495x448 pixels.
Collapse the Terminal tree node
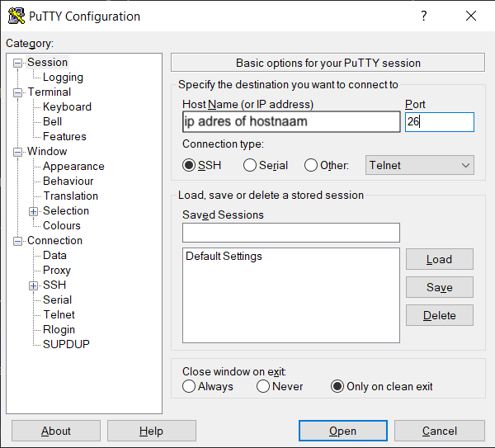click(x=18, y=92)
